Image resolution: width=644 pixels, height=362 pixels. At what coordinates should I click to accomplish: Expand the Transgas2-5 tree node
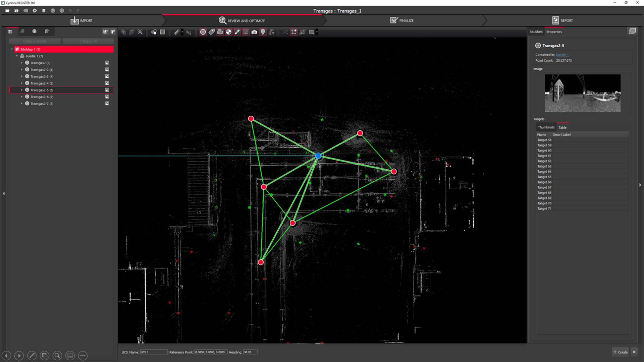pyautogui.click(x=22, y=90)
